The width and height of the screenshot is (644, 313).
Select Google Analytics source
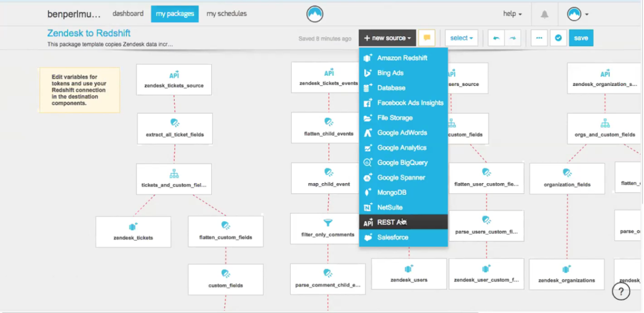404,148
